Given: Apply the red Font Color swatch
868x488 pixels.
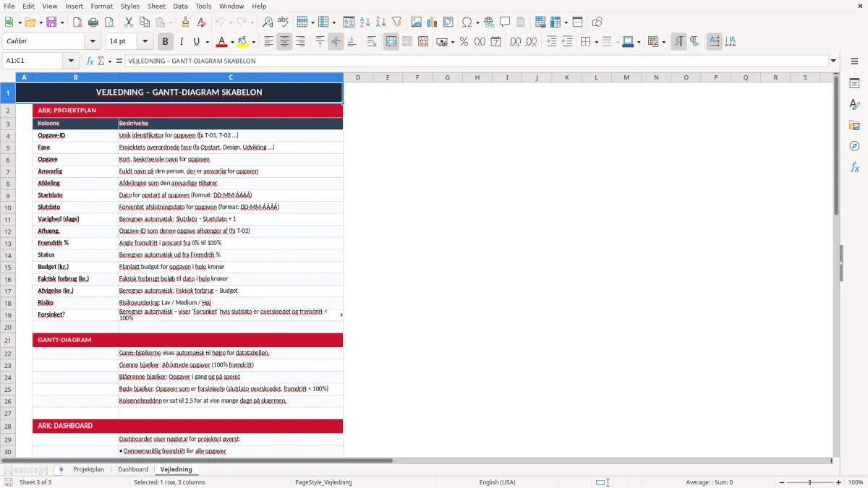Looking at the screenshot, I should [222, 42].
